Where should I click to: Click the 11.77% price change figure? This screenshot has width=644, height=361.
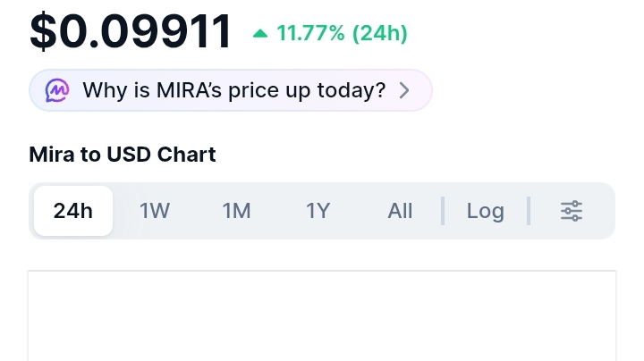pyautogui.click(x=311, y=34)
